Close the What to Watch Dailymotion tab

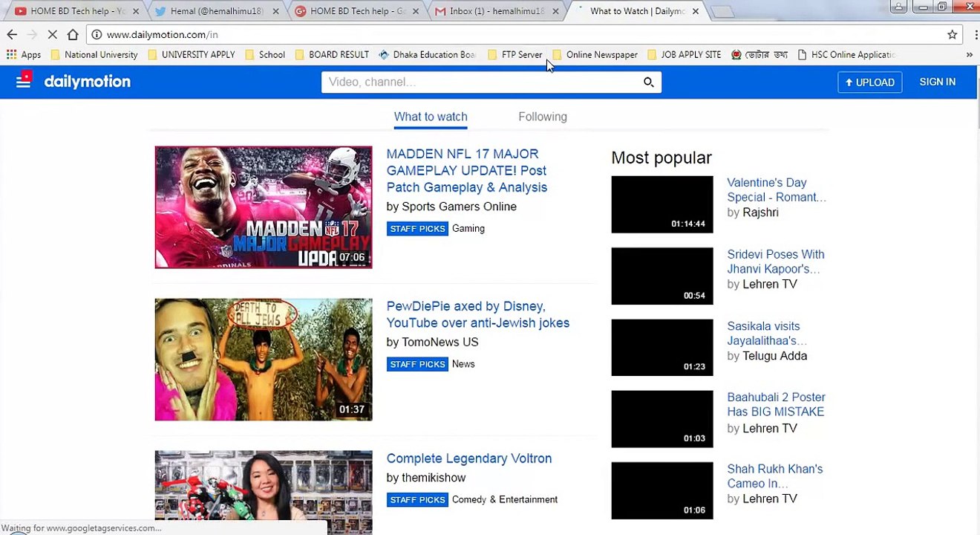tap(695, 11)
